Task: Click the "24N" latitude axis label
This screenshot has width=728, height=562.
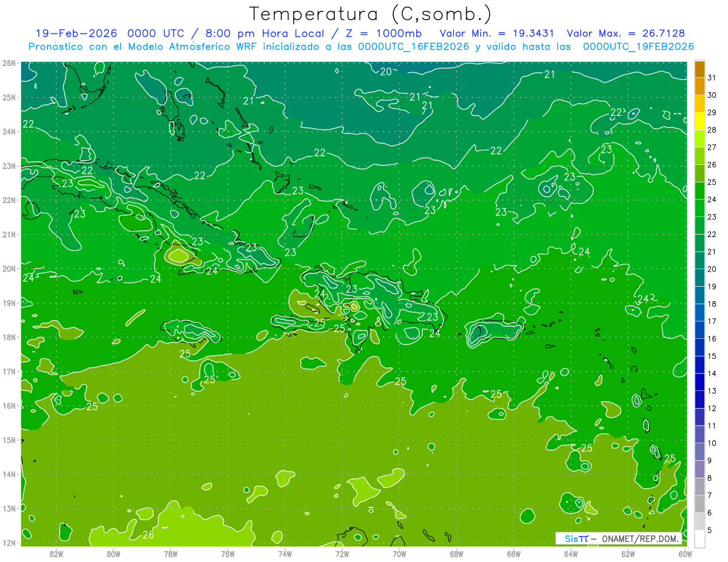Action: (9, 132)
